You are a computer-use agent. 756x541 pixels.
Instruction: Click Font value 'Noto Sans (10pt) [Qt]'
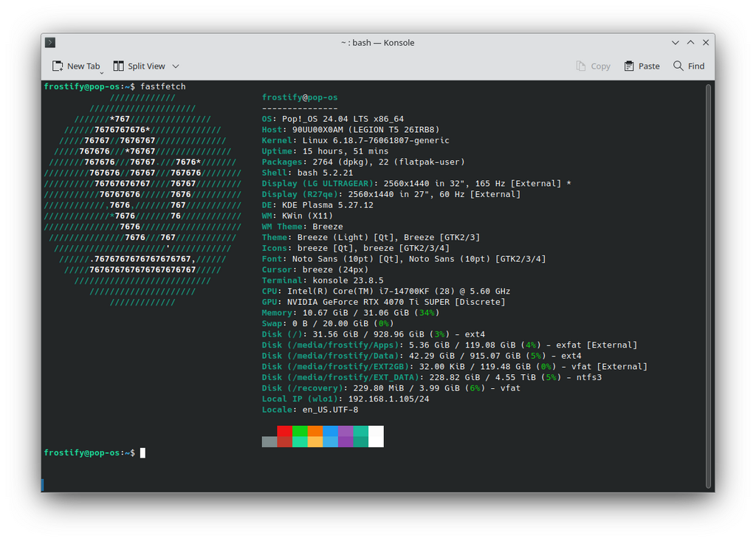coord(346,258)
